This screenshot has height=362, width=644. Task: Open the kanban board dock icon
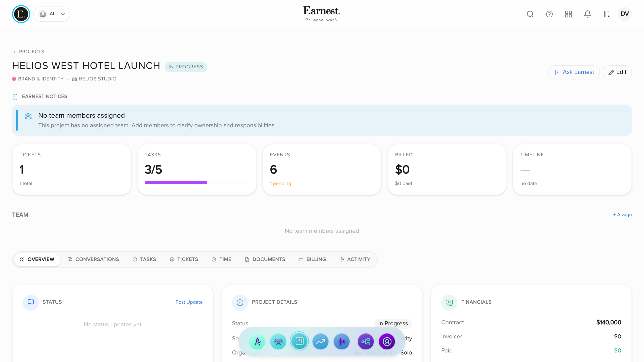[x=299, y=341]
